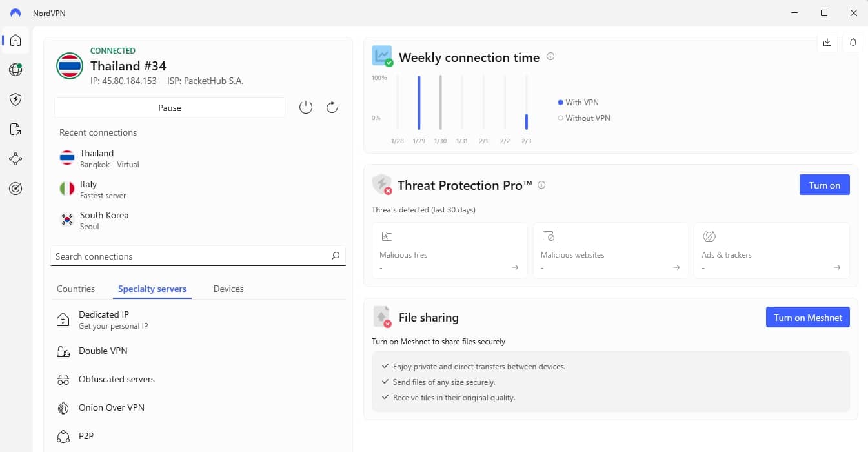868x452 pixels.
Task: Click the IP: 45.80.184.153 text
Action: coord(123,81)
